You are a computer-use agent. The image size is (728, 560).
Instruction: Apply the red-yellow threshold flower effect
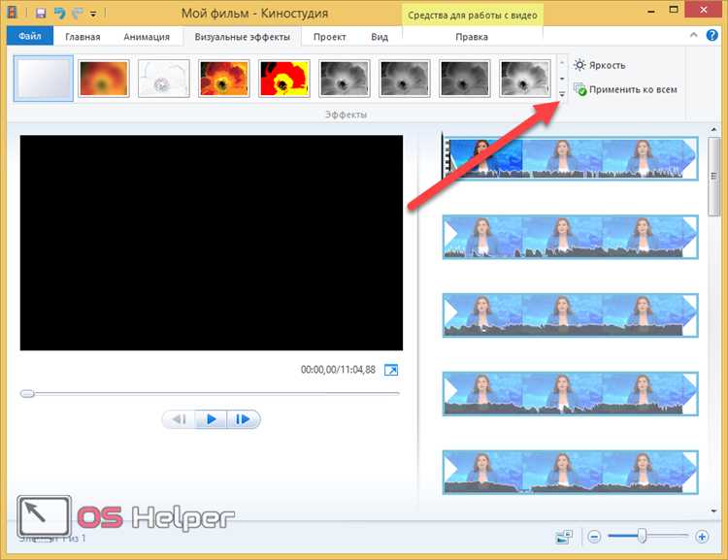(284, 79)
